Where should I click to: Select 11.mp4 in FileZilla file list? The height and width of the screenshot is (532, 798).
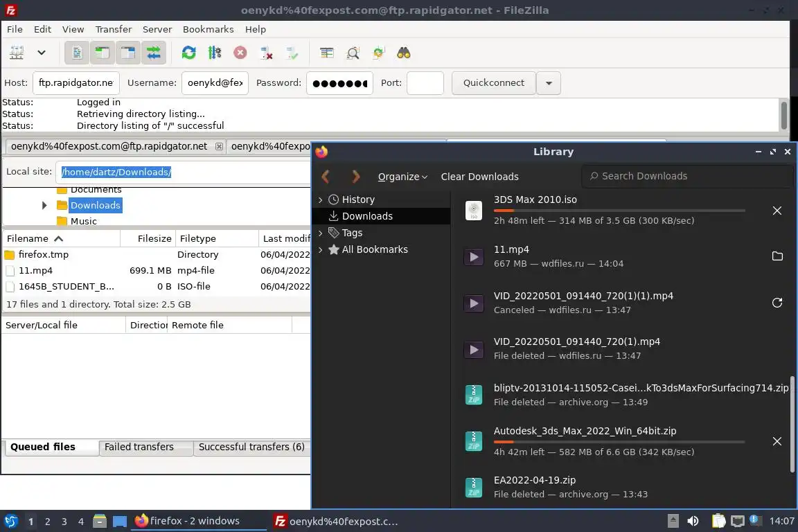157,270
